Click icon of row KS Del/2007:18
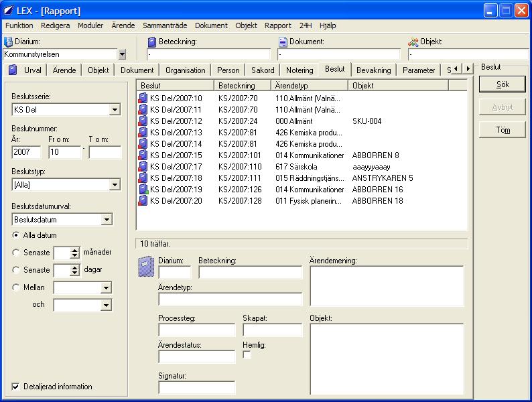 click(x=143, y=178)
